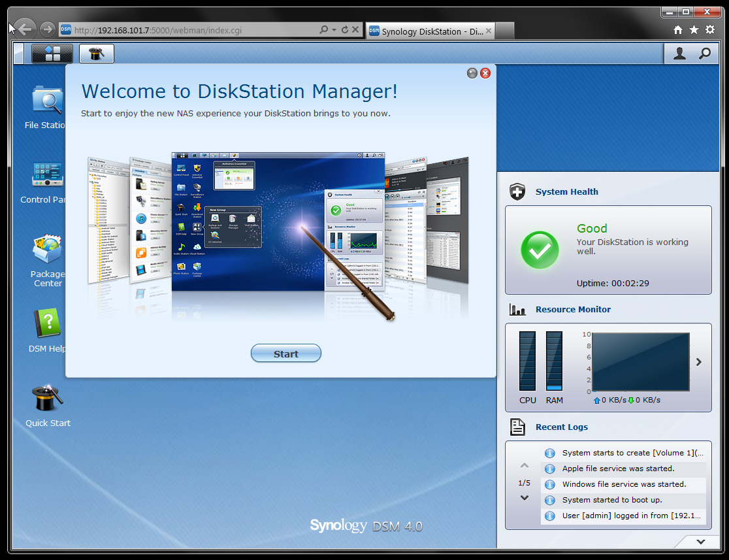Open browser tools gear icon
Viewport: 729px width, 560px height.
[x=710, y=30]
